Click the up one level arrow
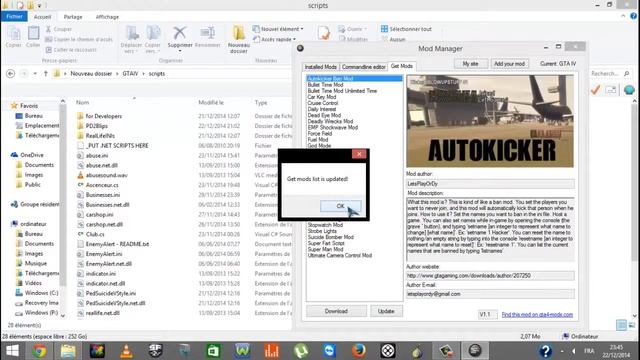Image resolution: width=640 pixels, height=360 pixels. pyautogui.click(x=46, y=73)
